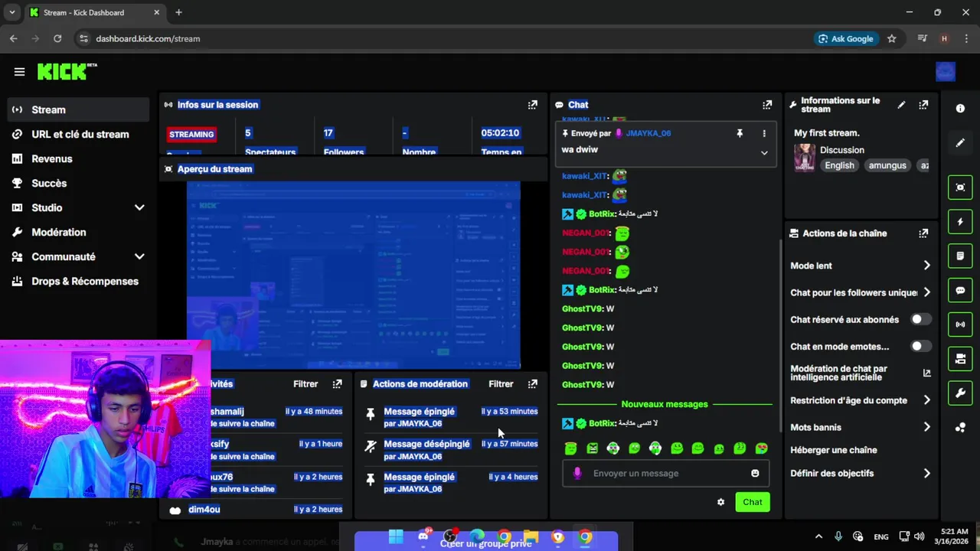Open the Revenus page
The image size is (980, 551).
78,158
